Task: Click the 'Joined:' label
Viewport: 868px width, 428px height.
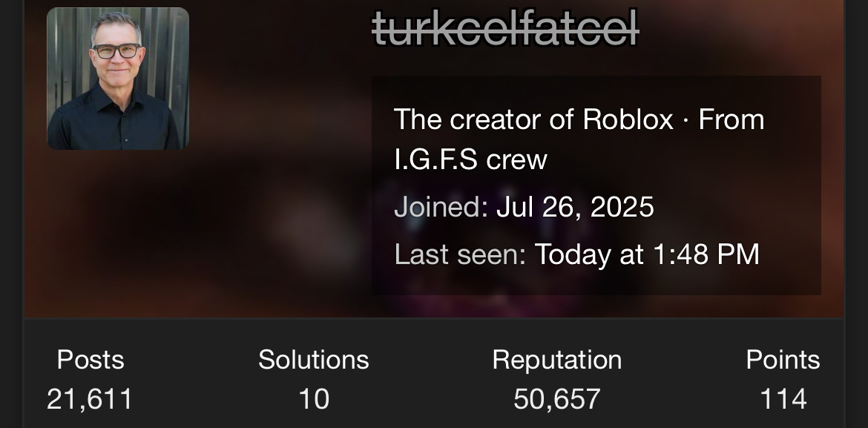Action: 441,208
